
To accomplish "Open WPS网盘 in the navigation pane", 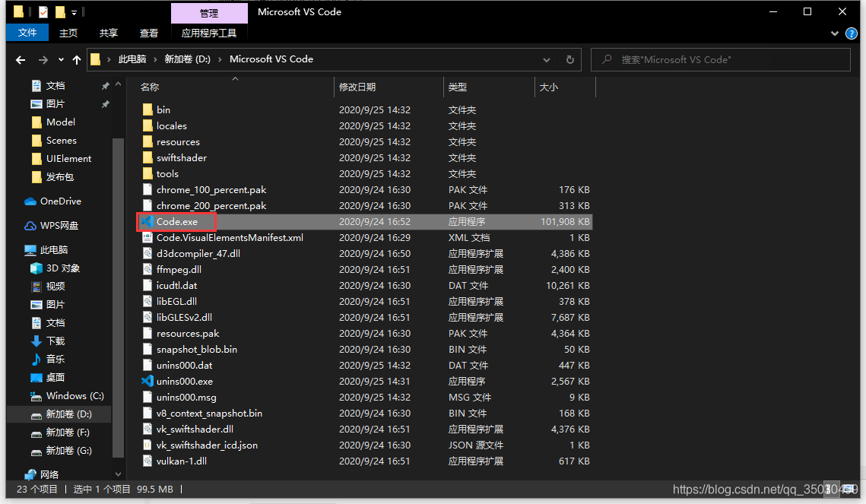I will pos(52,225).
